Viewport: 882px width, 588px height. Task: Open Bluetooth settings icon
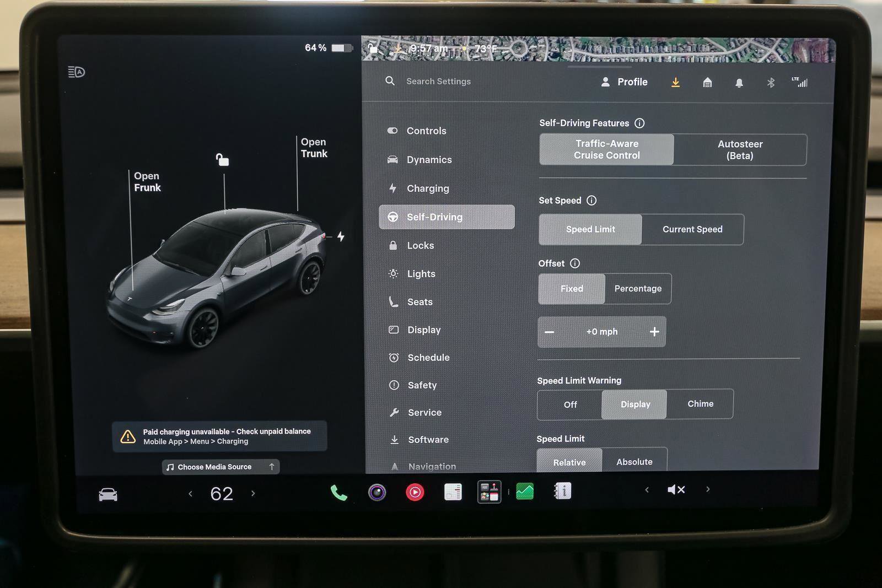(x=771, y=83)
